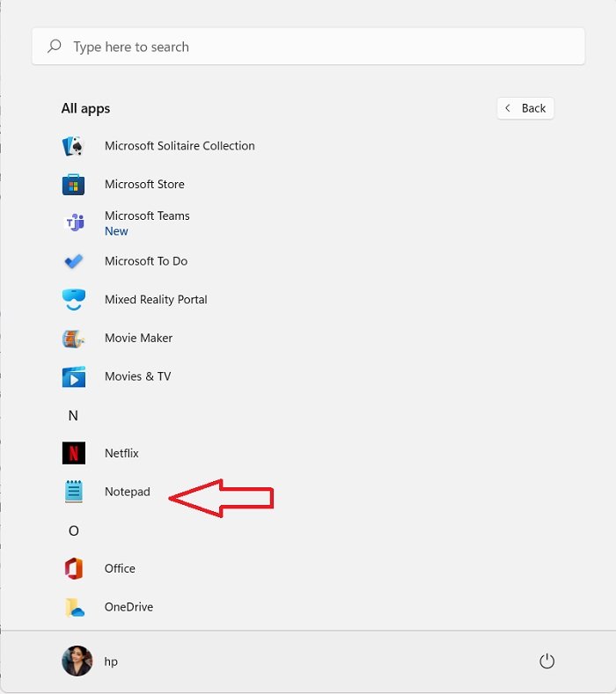Screen dimensions: 616x694
Task: Open the Microsoft To Do checkmark icon
Action: (x=74, y=261)
